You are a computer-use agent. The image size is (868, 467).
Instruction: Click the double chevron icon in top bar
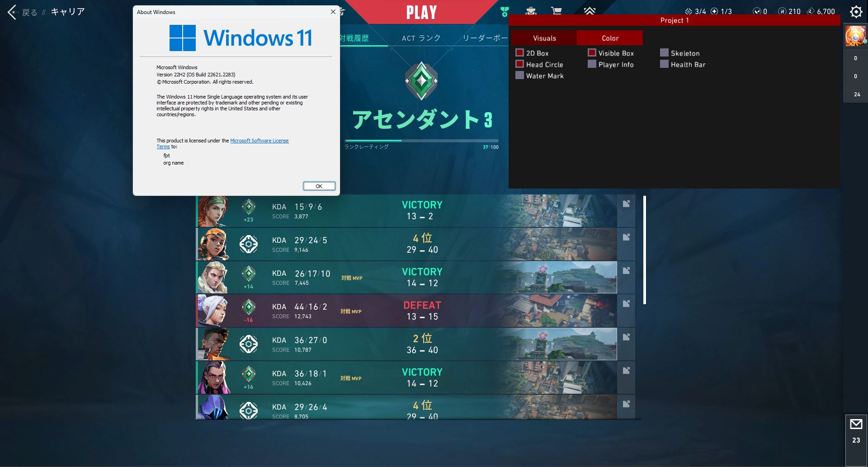[x=590, y=11]
